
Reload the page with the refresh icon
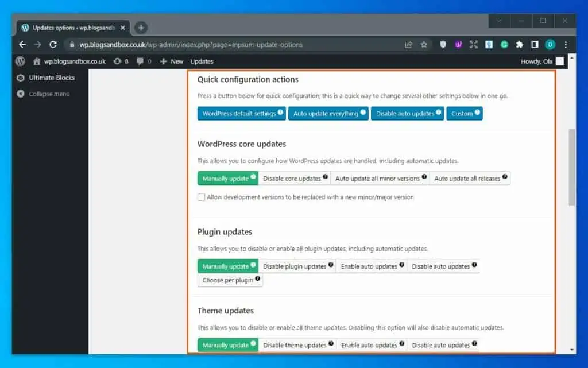53,44
